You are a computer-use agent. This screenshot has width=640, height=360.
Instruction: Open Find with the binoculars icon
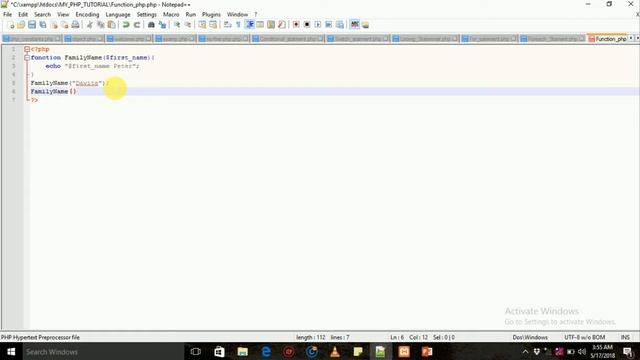pyautogui.click(x=151, y=25)
